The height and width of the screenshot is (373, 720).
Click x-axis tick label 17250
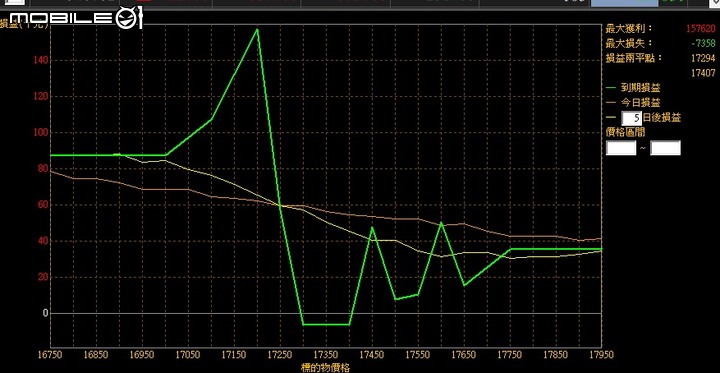(280, 355)
